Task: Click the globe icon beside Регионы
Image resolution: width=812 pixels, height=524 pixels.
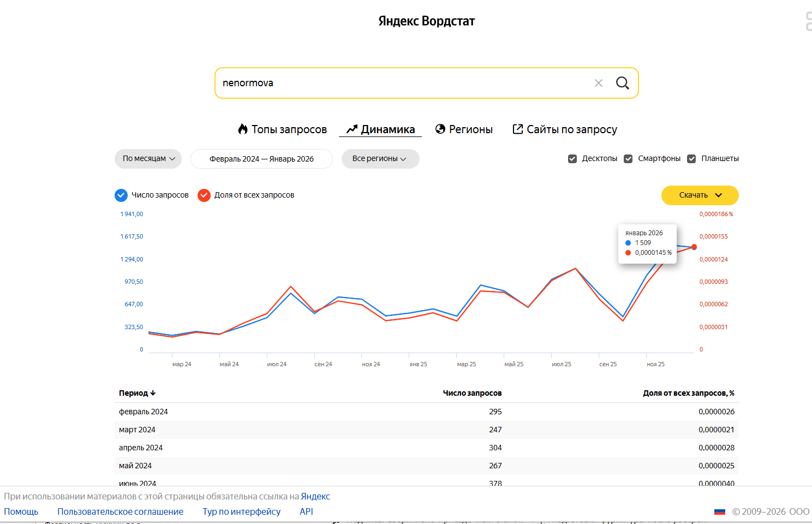Action: (440, 129)
